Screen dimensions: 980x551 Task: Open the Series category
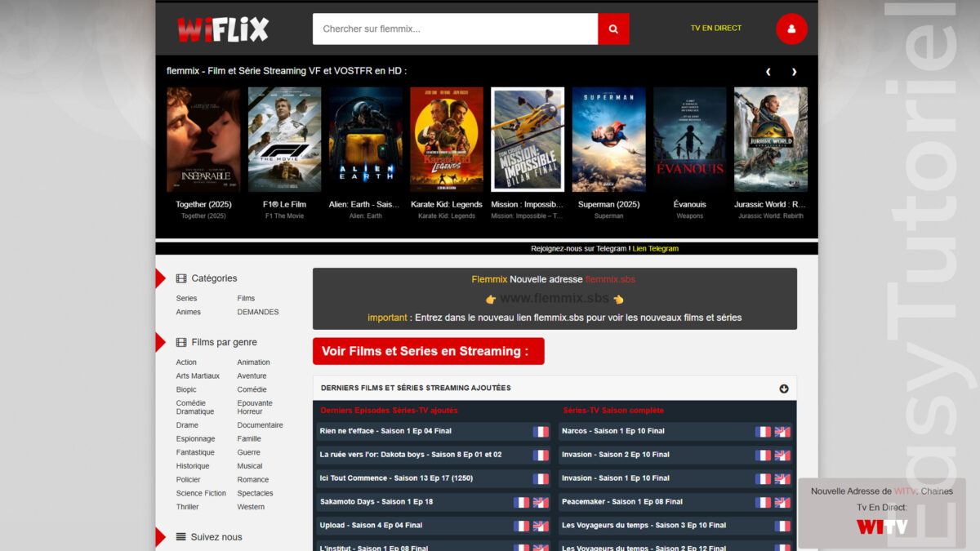tap(186, 299)
